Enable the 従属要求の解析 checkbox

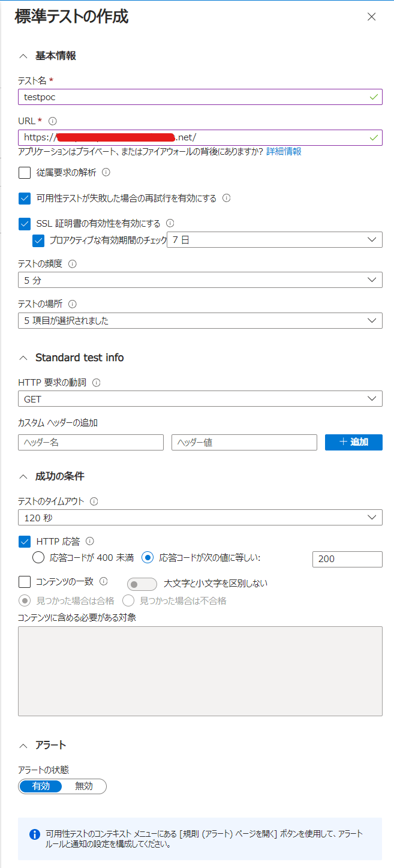click(x=24, y=172)
